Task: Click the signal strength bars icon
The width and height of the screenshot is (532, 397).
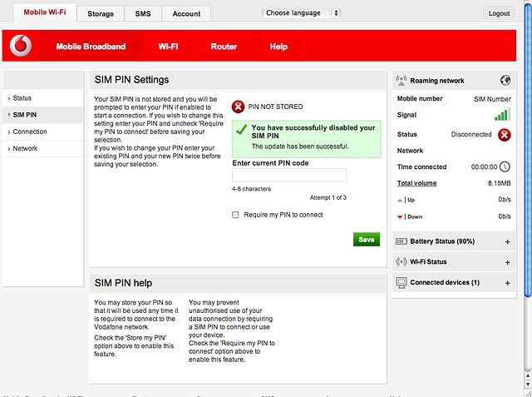Action: (x=502, y=115)
